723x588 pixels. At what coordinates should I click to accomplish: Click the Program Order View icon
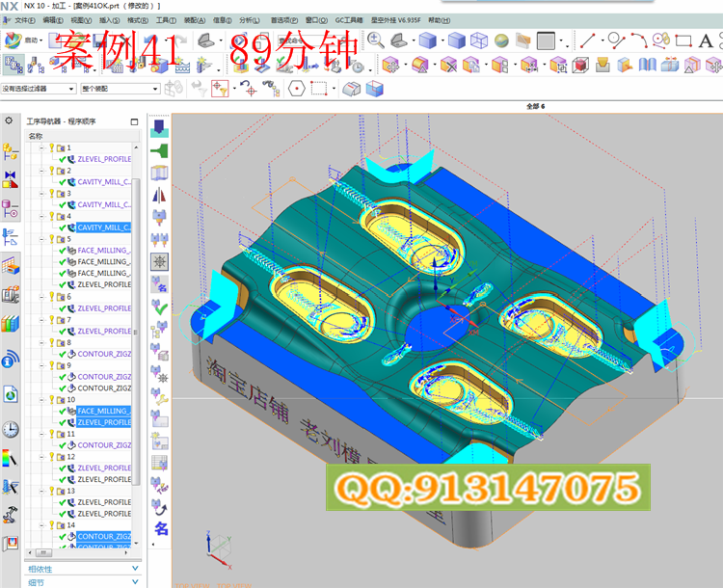(x=13, y=65)
